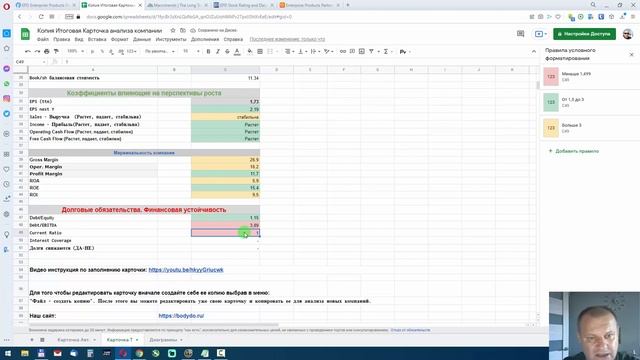Image resolution: width=640 pixels, height=360 pixels.
Task: Open the Borders tool
Action: pos(260,51)
